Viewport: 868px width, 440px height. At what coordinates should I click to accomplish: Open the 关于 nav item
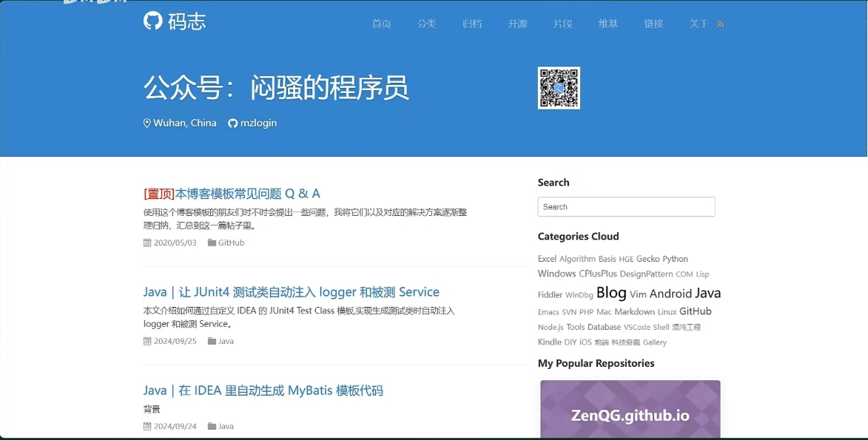click(x=699, y=24)
